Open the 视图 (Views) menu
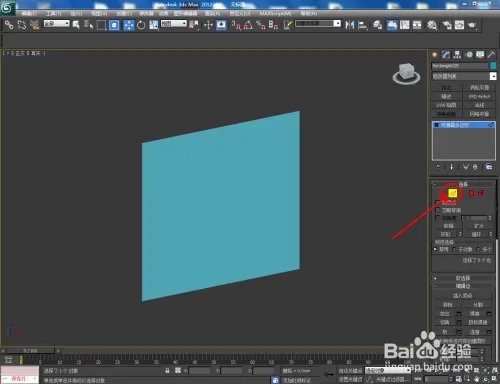 point(99,13)
